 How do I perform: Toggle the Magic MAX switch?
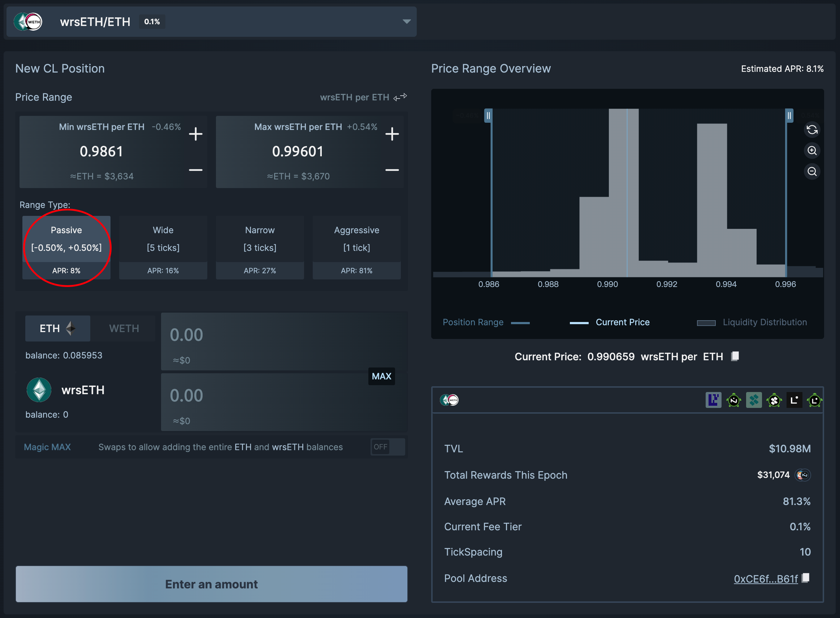[387, 447]
